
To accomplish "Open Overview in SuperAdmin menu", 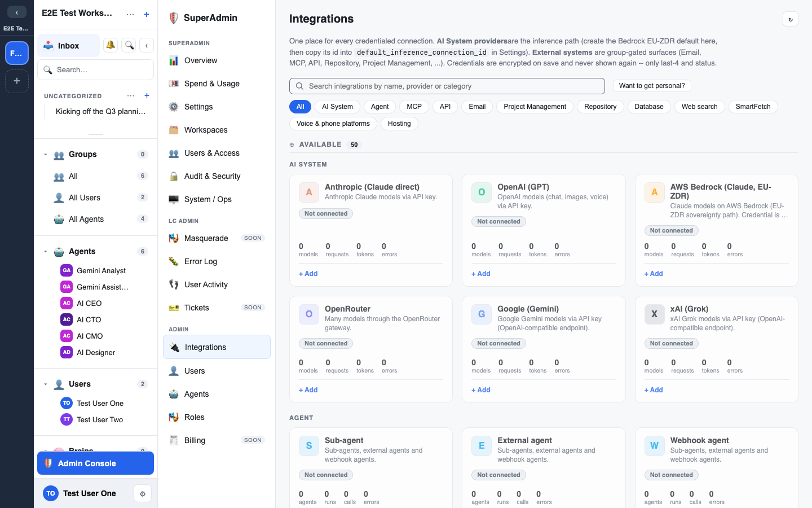I will tap(217, 60).
